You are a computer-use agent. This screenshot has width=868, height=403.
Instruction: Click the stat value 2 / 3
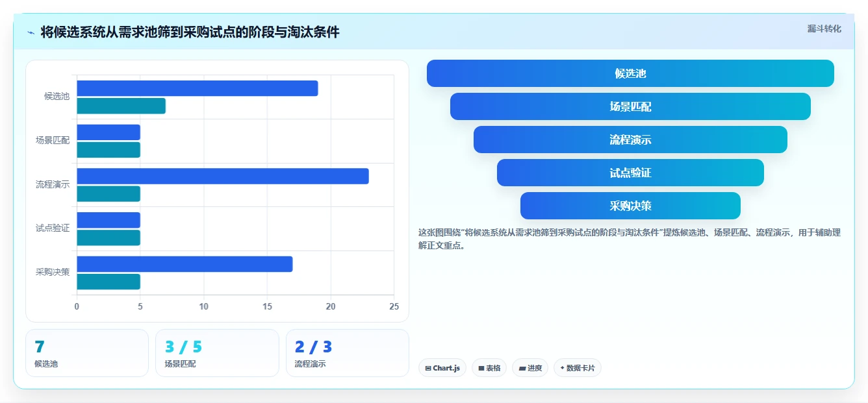(x=313, y=347)
